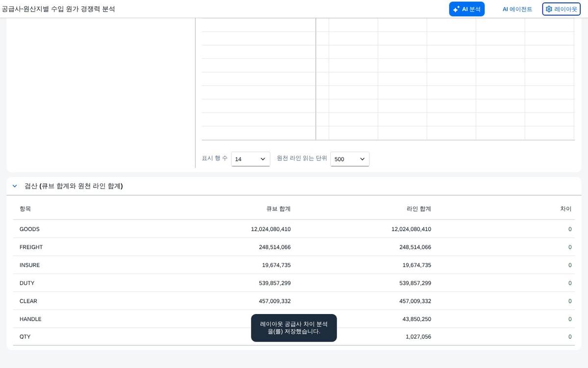Screen dimensions: 588x368
Task: Click CLEAR 큐브 합계 value 457,009,332
Action: tap(274, 301)
